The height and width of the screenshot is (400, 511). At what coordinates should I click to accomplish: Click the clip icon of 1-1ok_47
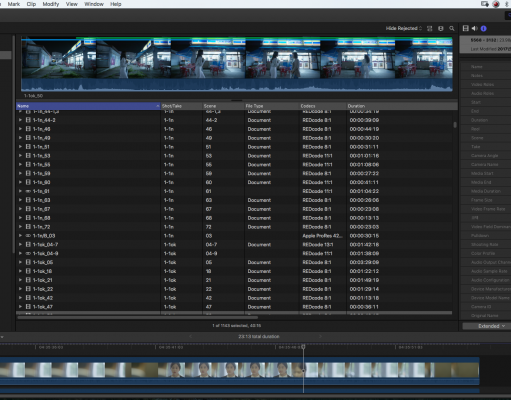pos(28,307)
